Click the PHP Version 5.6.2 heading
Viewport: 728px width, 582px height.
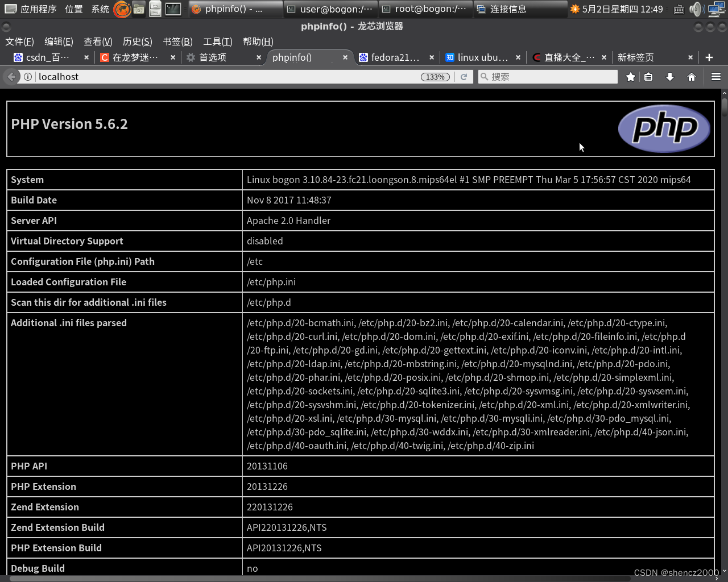(69, 124)
